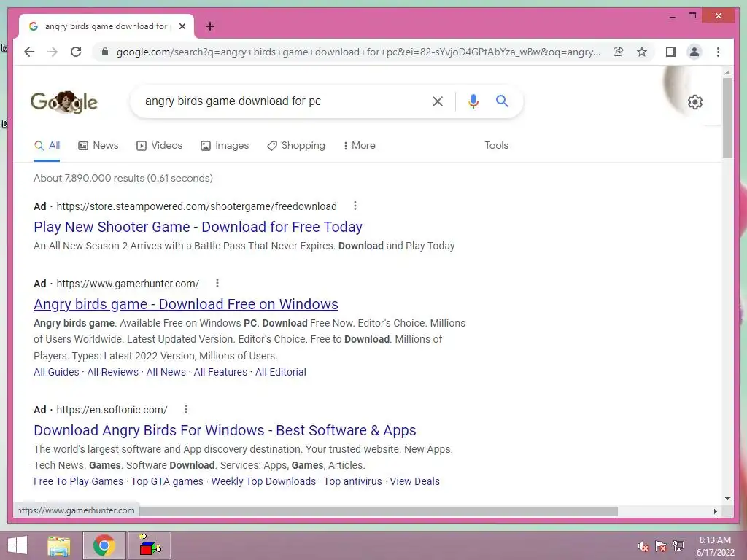
Task: Switch to the Shopping tab
Action: (296, 146)
